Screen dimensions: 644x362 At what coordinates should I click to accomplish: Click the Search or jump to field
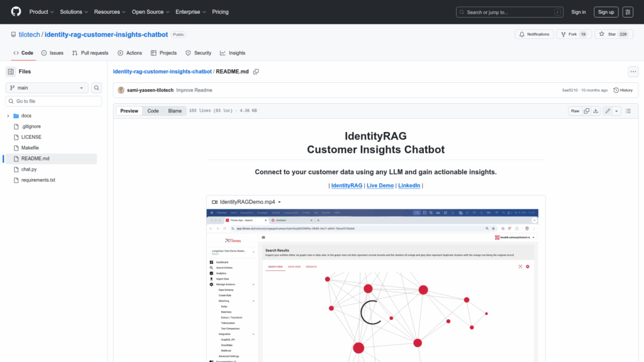tap(509, 12)
